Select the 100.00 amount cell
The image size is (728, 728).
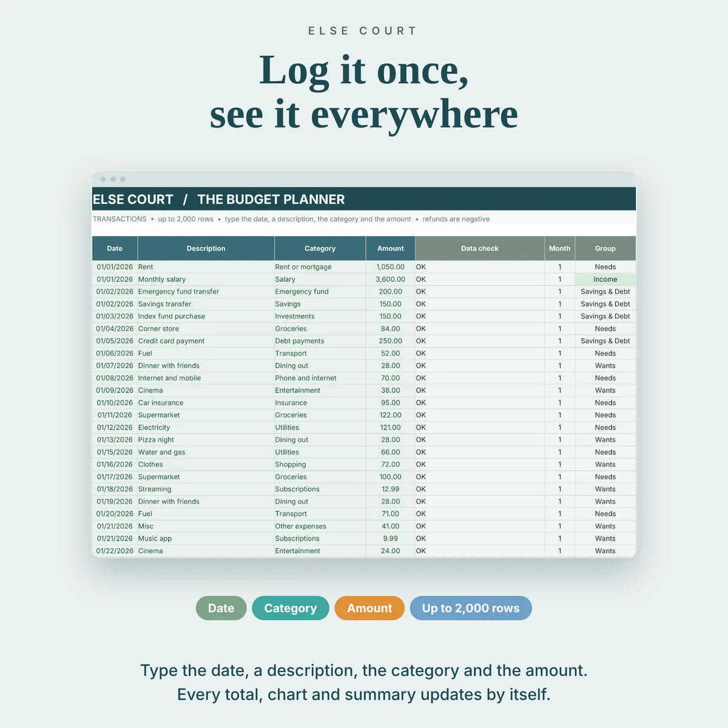click(391, 477)
